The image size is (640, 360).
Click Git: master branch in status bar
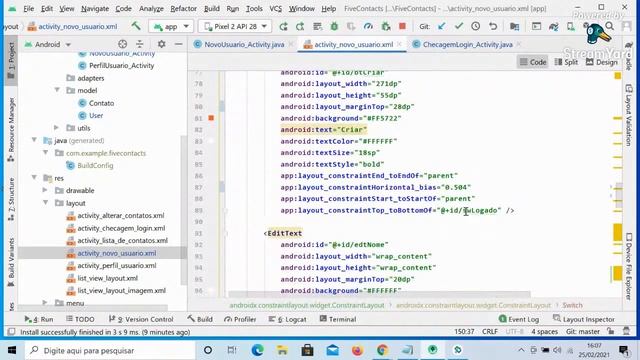point(583,332)
